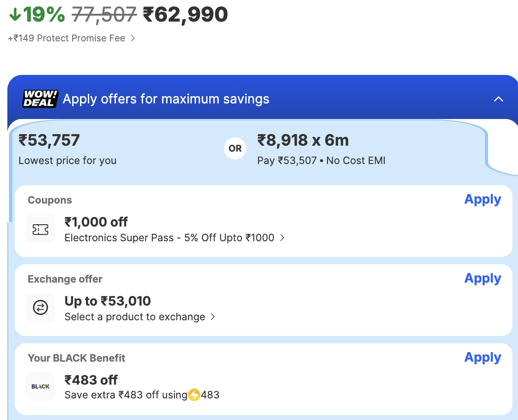The width and height of the screenshot is (518, 420).
Task: Click the green discount down arrow
Action: pyautogui.click(x=15, y=15)
